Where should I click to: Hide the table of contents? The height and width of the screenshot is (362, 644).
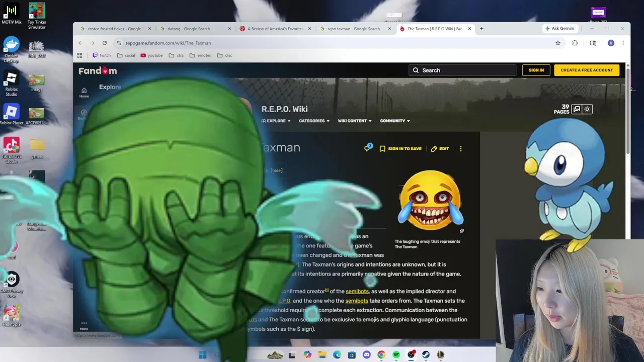coord(277,170)
